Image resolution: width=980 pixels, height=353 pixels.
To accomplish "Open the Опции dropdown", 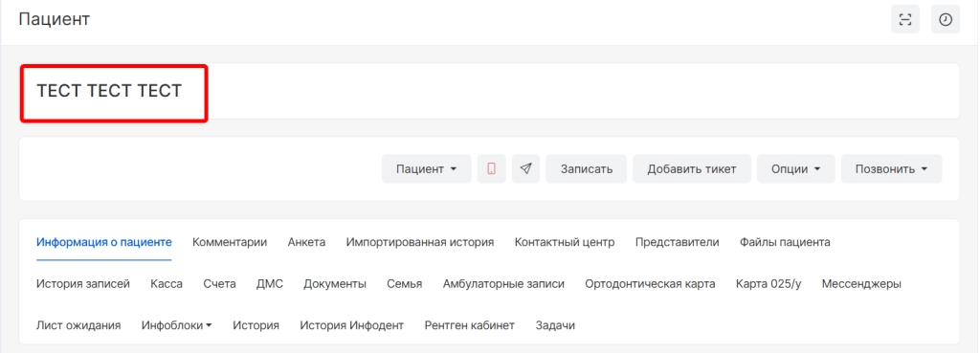I will pos(795,168).
